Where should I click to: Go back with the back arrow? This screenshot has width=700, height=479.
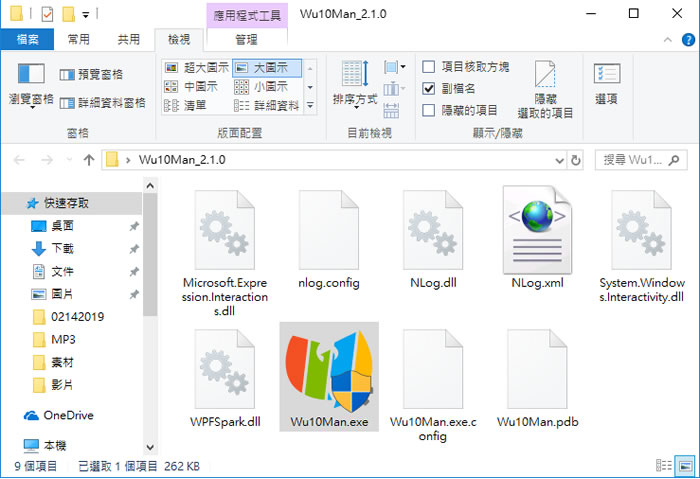pos(19,160)
